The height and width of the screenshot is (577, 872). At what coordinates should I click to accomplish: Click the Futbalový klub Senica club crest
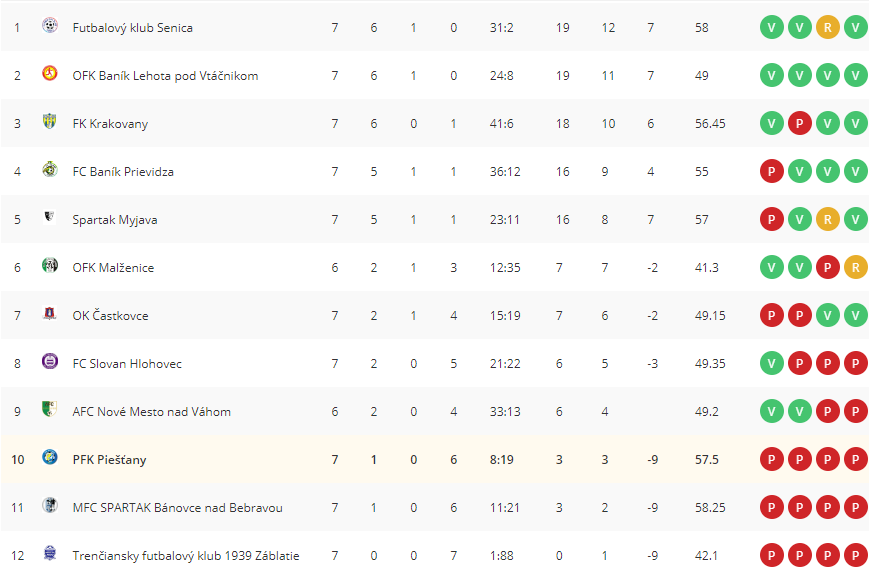click(x=49, y=26)
